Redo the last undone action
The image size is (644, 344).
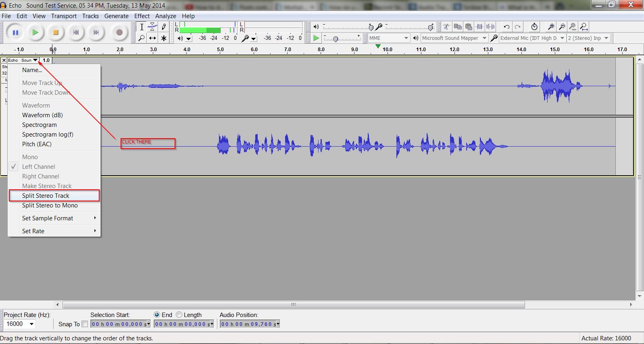pos(517,27)
